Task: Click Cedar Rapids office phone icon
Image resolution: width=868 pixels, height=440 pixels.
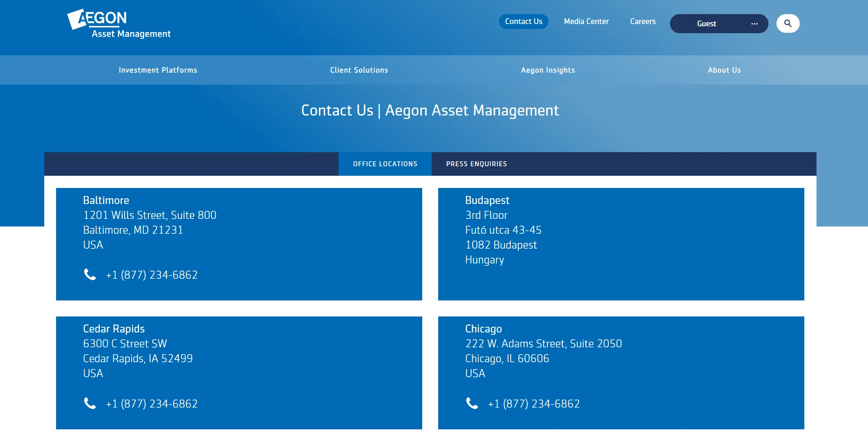Action: tap(90, 403)
